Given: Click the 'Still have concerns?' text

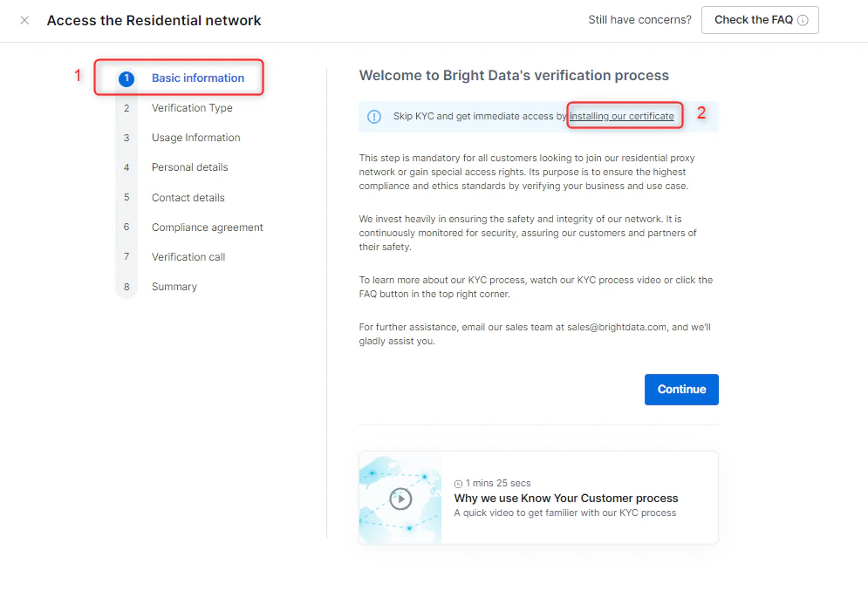Looking at the screenshot, I should pos(639,20).
